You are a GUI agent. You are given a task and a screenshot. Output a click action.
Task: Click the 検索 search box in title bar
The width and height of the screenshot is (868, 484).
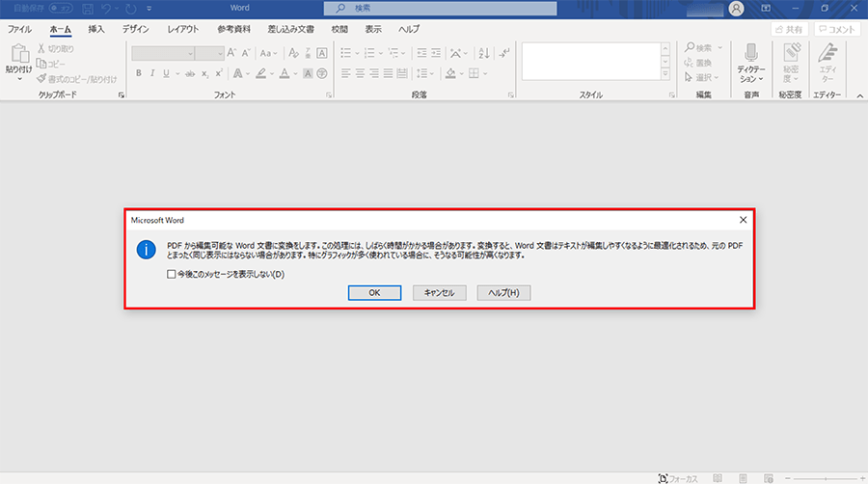(441, 9)
